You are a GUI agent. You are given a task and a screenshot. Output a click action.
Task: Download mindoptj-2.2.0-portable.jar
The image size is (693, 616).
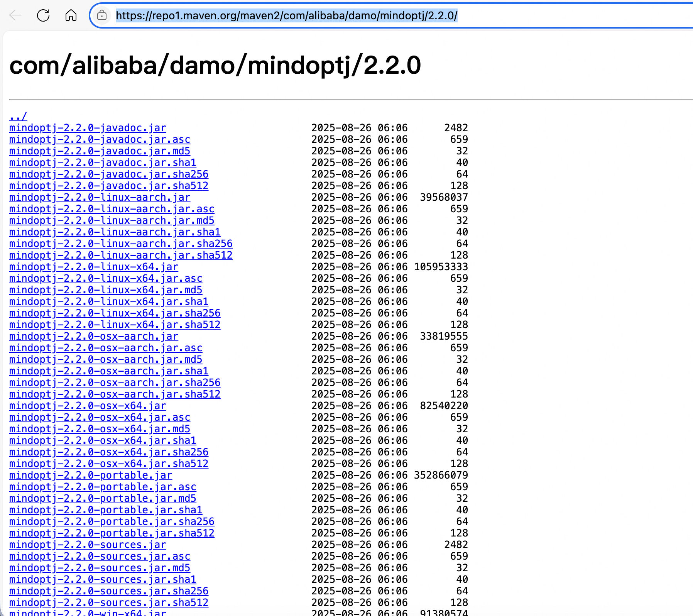[x=91, y=475]
